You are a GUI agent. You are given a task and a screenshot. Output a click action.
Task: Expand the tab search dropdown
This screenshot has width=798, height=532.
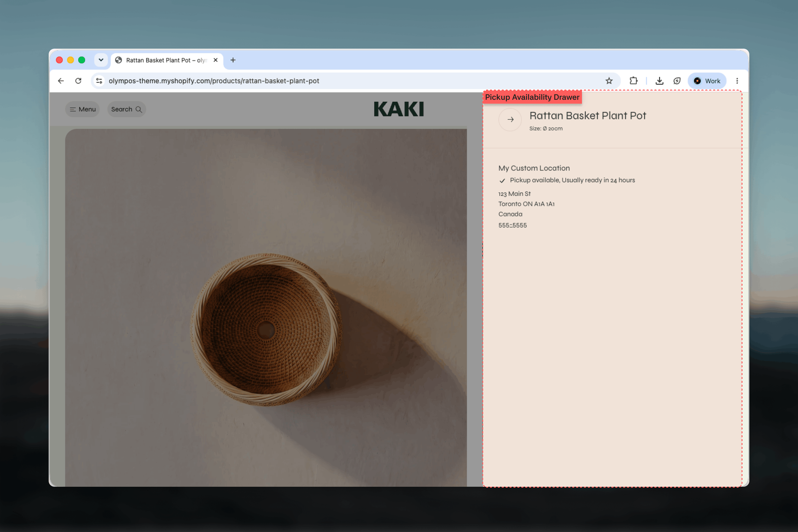point(101,60)
